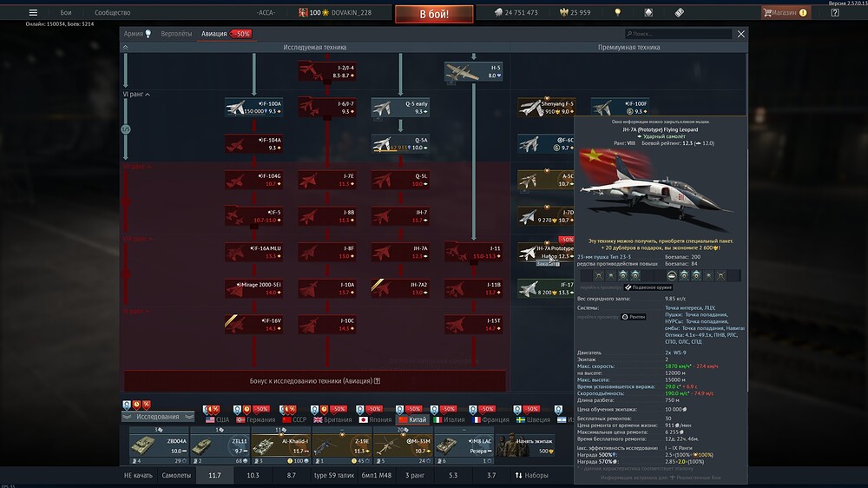Pick the Mi-35M helicopter slot
Screen dimensions: 868x488
click(x=403, y=445)
